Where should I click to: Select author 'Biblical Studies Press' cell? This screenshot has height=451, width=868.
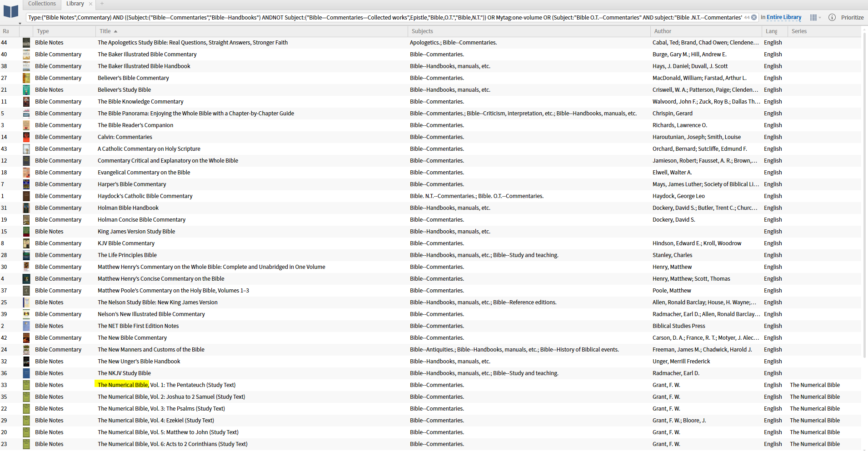[679, 326]
